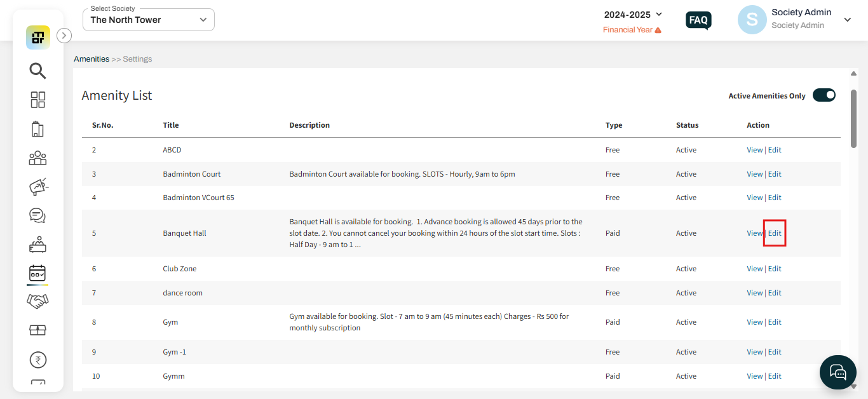868x399 pixels.
Task: View the Gym -1 amenity
Action: (x=754, y=352)
